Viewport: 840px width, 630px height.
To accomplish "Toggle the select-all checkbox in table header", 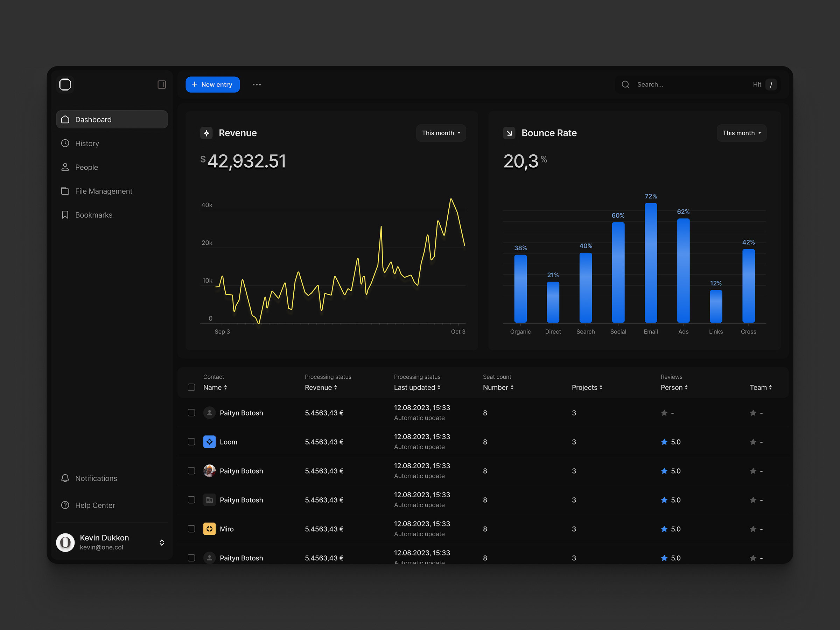I will (x=191, y=387).
